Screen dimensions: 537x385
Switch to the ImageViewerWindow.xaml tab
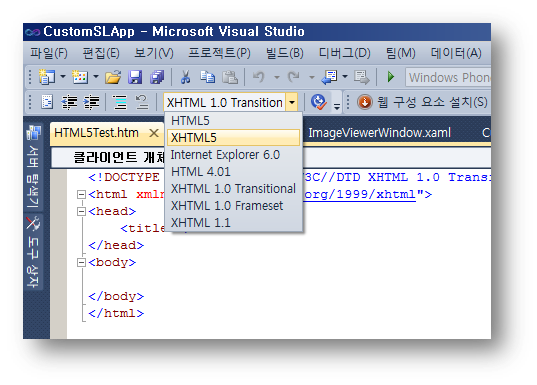point(379,133)
